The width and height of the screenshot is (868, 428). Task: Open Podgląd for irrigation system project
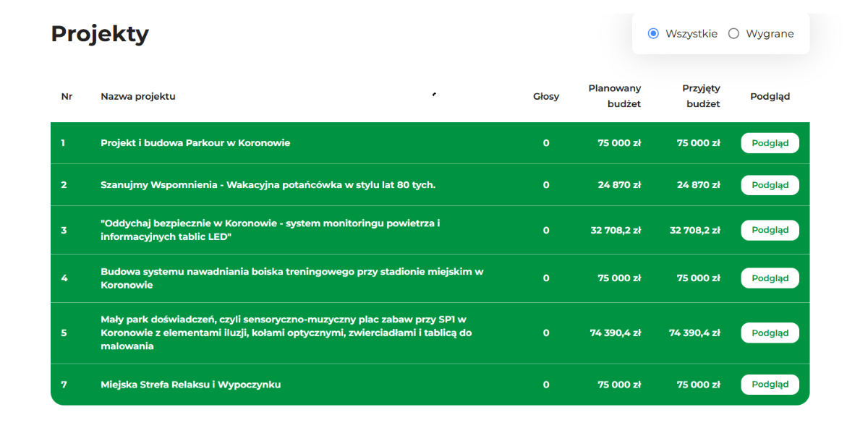click(x=770, y=278)
